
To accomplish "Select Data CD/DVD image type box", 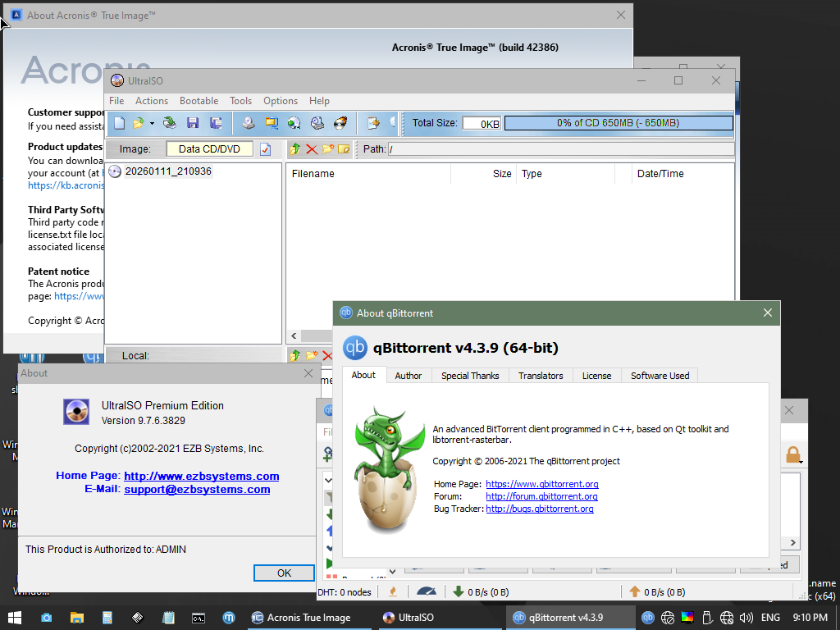I will click(210, 149).
